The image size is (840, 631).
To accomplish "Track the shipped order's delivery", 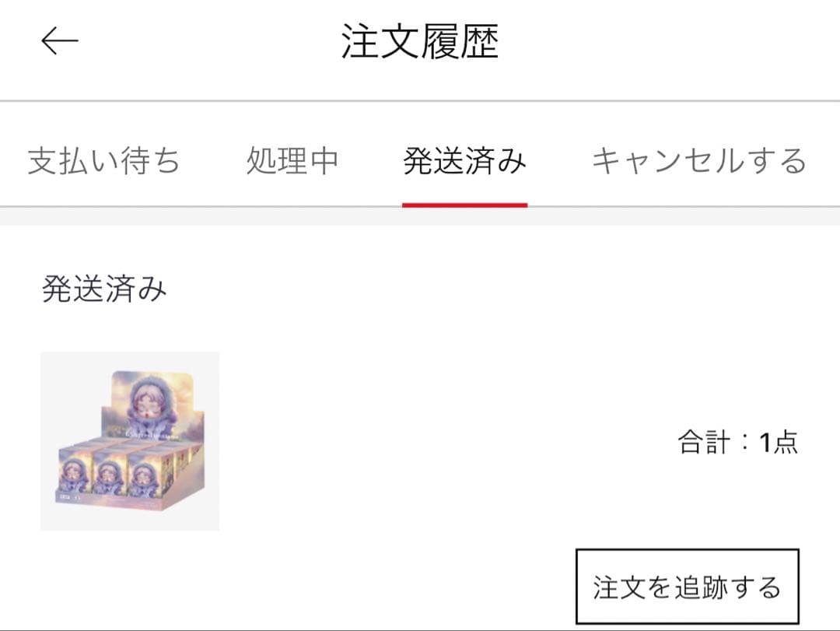I will click(688, 587).
